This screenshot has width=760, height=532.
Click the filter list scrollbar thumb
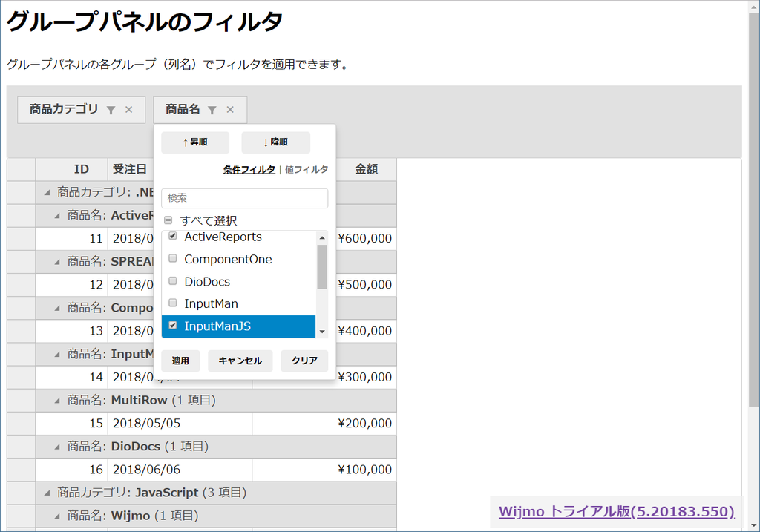tap(322, 266)
